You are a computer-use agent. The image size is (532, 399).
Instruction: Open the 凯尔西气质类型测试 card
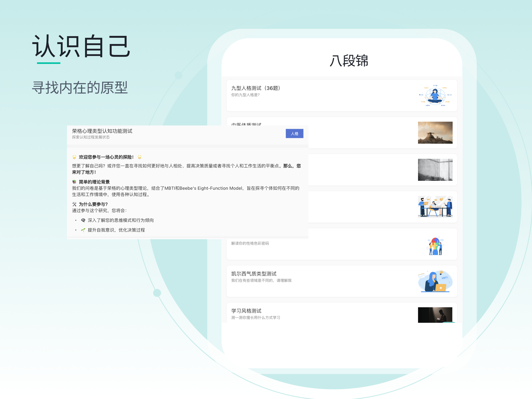tap(342, 281)
